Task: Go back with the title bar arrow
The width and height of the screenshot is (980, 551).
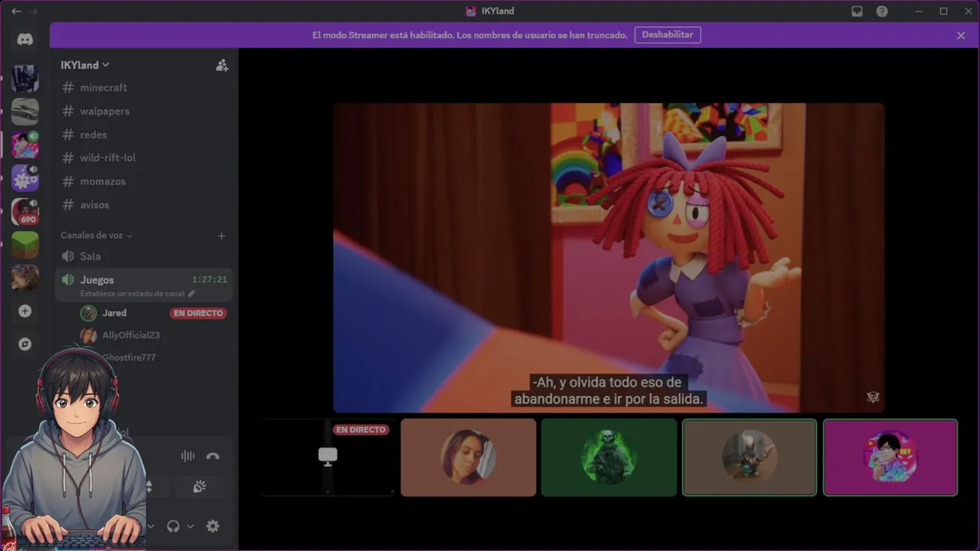Action: tap(16, 11)
